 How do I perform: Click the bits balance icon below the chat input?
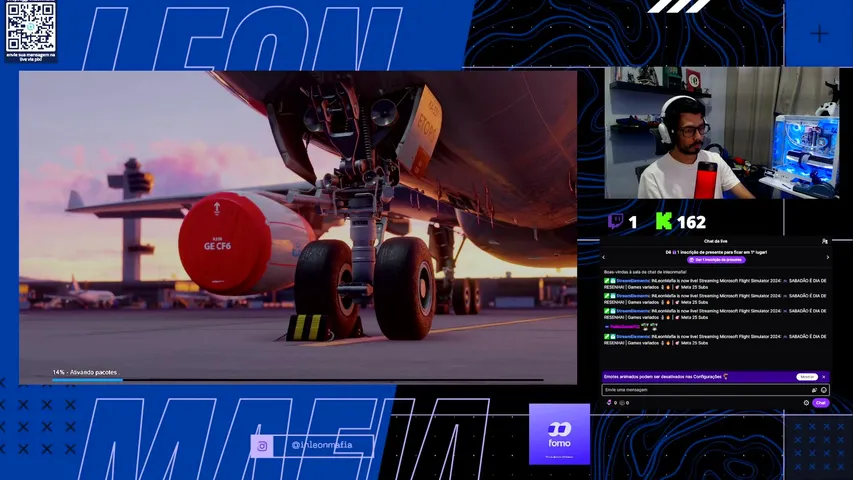(x=609, y=403)
